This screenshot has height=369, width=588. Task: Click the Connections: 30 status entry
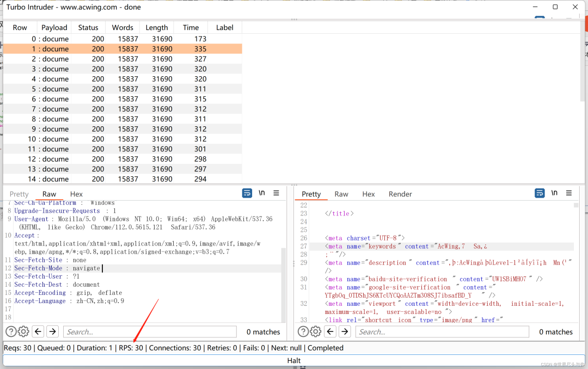[x=175, y=348]
